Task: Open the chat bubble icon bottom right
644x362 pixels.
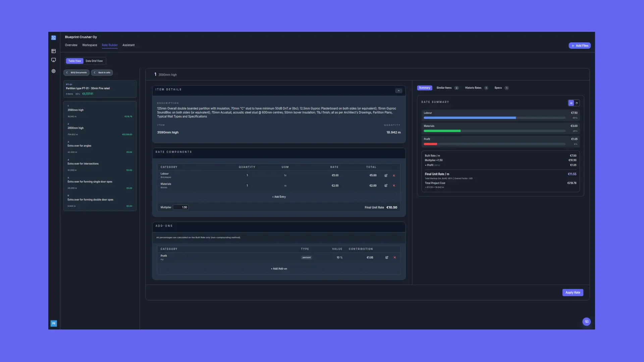Action: [x=586, y=321]
